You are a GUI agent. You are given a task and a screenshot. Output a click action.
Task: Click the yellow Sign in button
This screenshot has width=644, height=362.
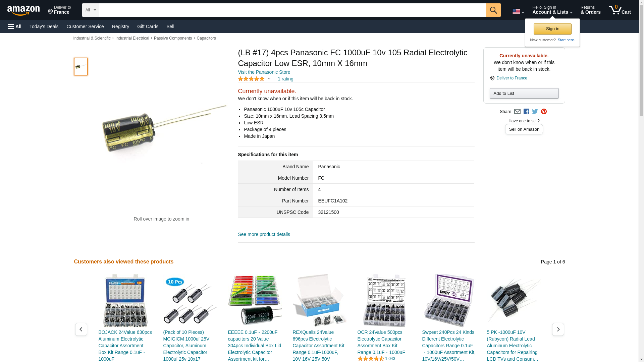[x=552, y=29]
